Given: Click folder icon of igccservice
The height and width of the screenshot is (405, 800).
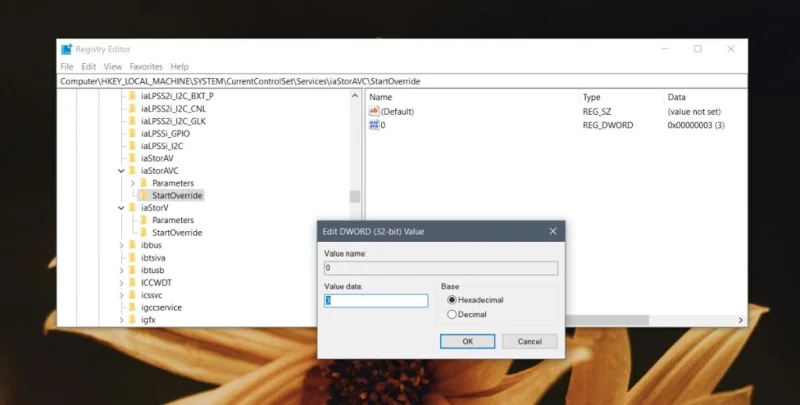Looking at the screenshot, I should (133, 307).
